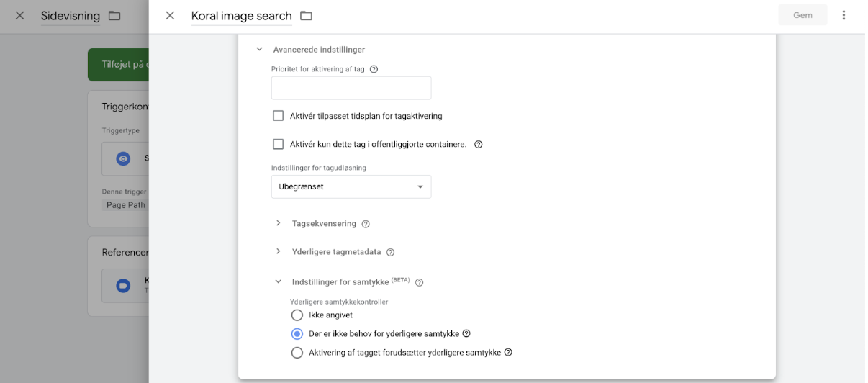Open folder icon beside Koral image search title

tap(306, 16)
